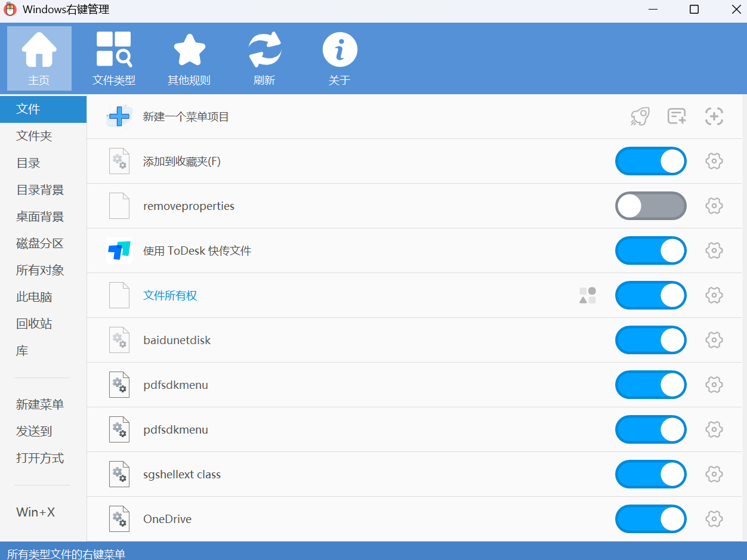Open settings gear for 添加到收藏夹(F)
The image size is (747, 560).
click(714, 161)
